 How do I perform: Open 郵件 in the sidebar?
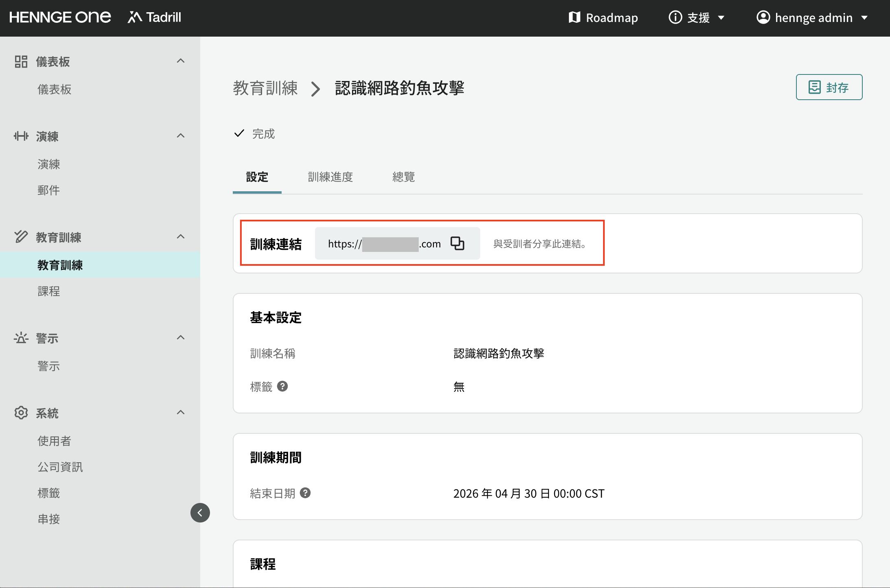tap(49, 190)
